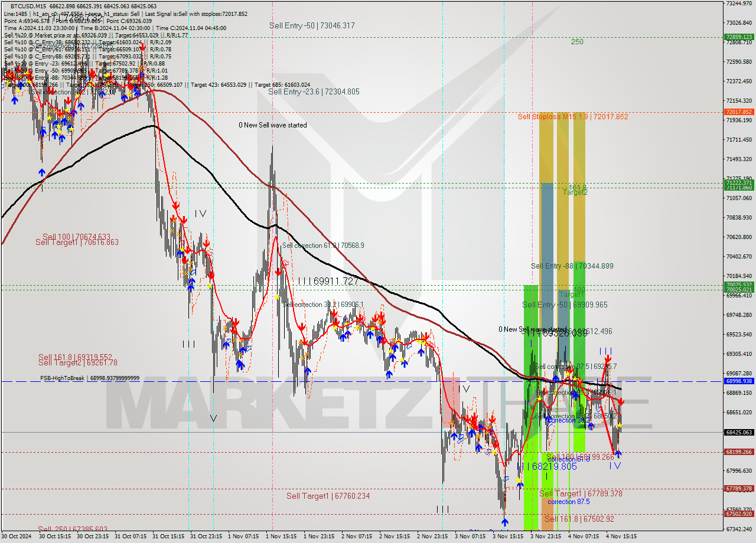Select the 'Sell Target2 | 69261.78' label
Viewport: 756px width, 543px height.
[78, 362]
